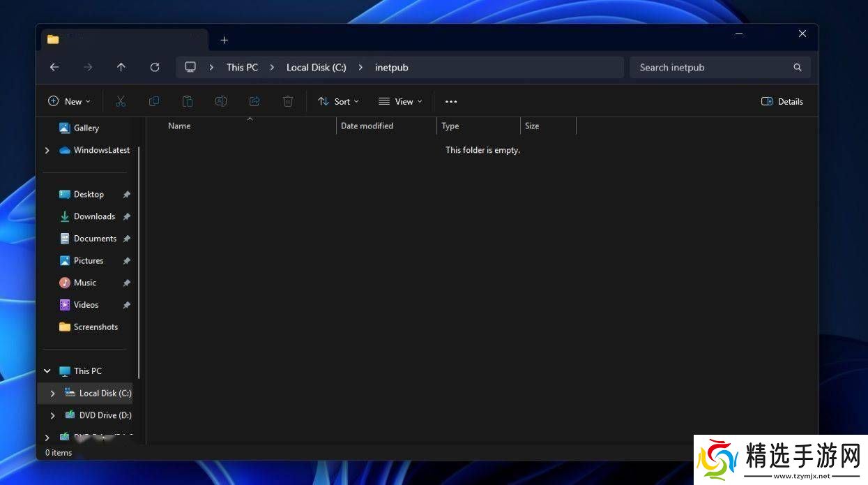The width and height of the screenshot is (868, 485).
Task: Click the Back navigation arrow
Action: 54,68
